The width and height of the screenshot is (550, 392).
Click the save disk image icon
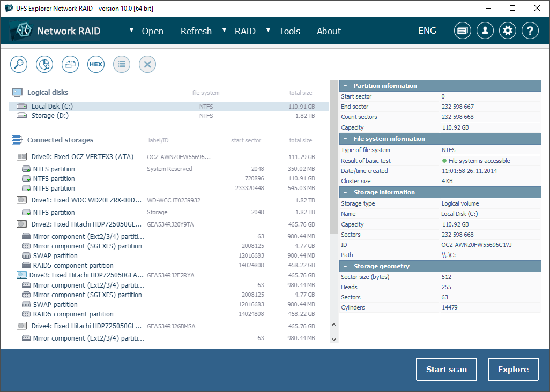pos(70,64)
